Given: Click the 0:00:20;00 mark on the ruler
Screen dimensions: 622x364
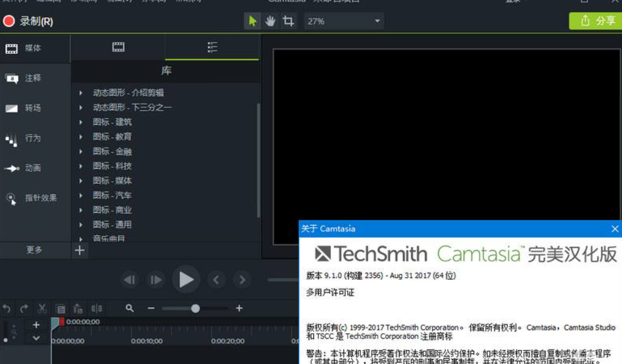Looking at the screenshot, I should pyautogui.click(x=228, y=341).
